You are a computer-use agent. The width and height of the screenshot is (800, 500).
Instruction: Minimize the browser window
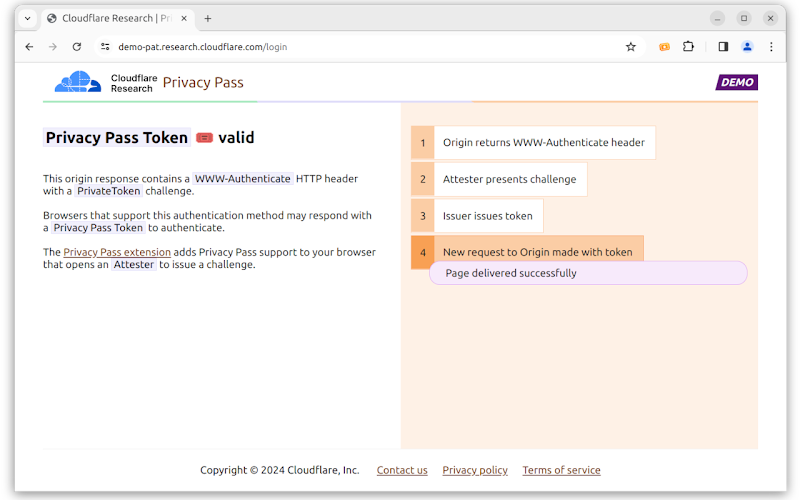coord(717,18)
